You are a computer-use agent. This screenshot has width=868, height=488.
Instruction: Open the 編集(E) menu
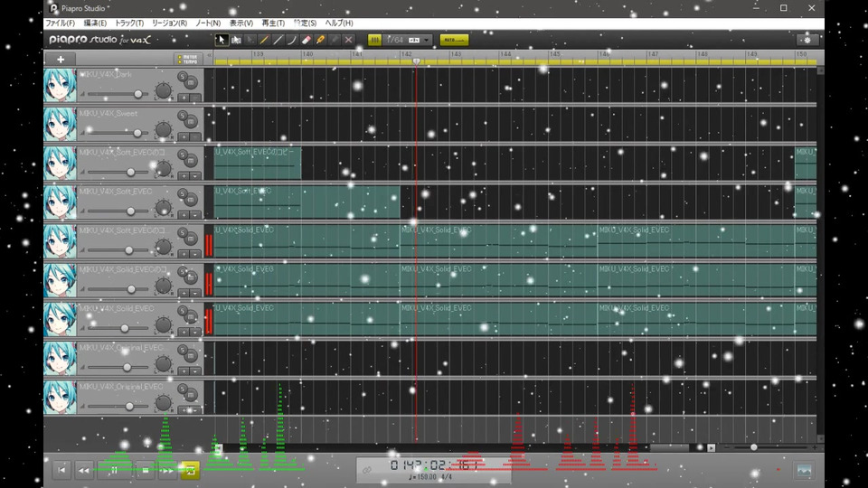(95, 23)
